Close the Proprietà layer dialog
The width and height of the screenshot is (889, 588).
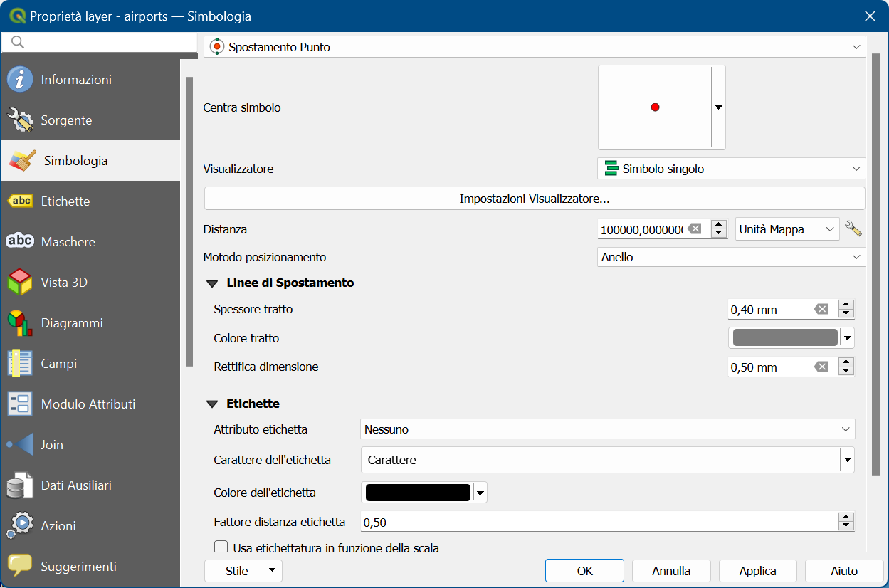coord(870,16)
